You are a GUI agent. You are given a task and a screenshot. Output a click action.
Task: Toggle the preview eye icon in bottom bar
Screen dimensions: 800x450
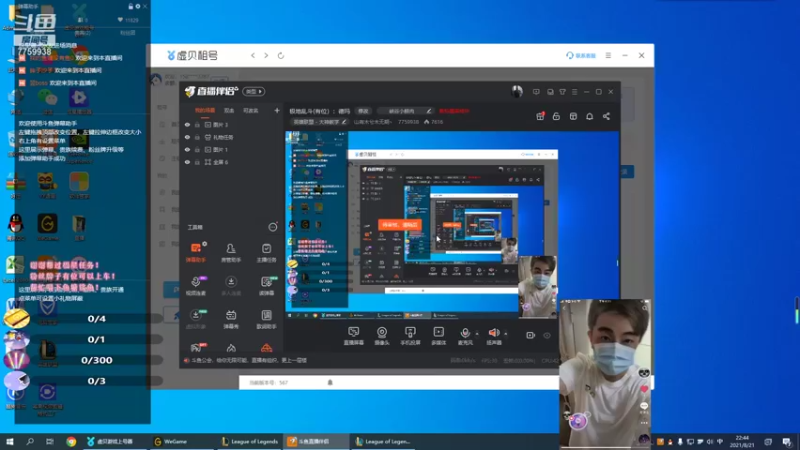(x=547, y=335)
